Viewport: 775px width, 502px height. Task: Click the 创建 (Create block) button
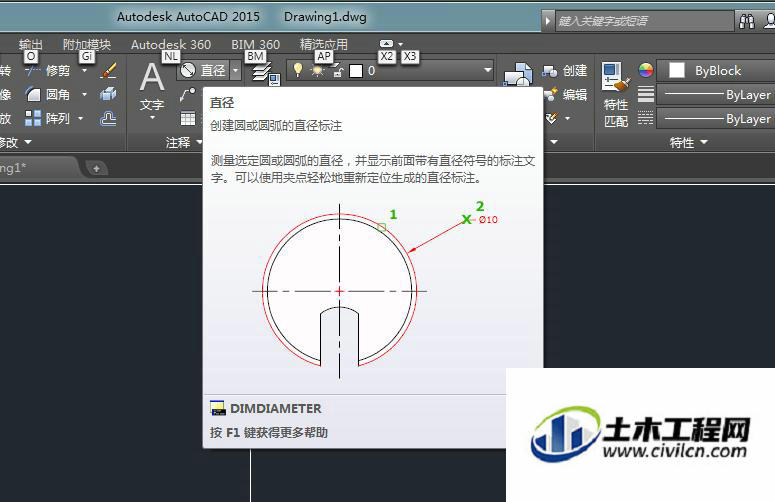coord(564,71)
